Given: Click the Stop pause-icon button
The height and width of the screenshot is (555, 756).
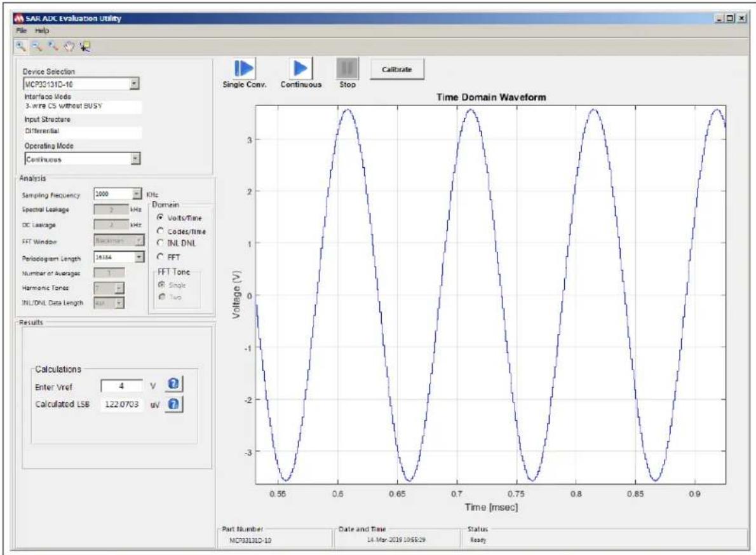Looking at the screenshot, I should point(347,69).
